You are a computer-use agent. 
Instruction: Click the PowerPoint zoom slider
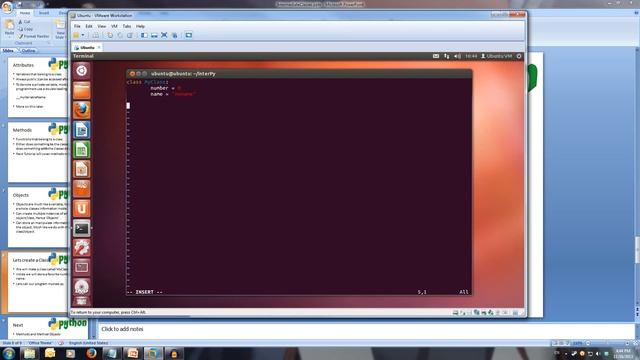(x=607, y=343)
